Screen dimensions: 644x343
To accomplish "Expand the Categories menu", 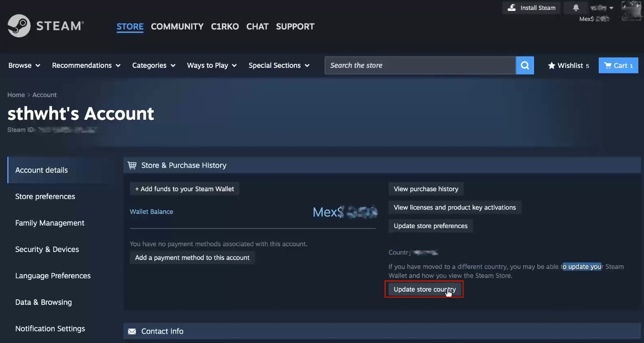I will 154,66.
